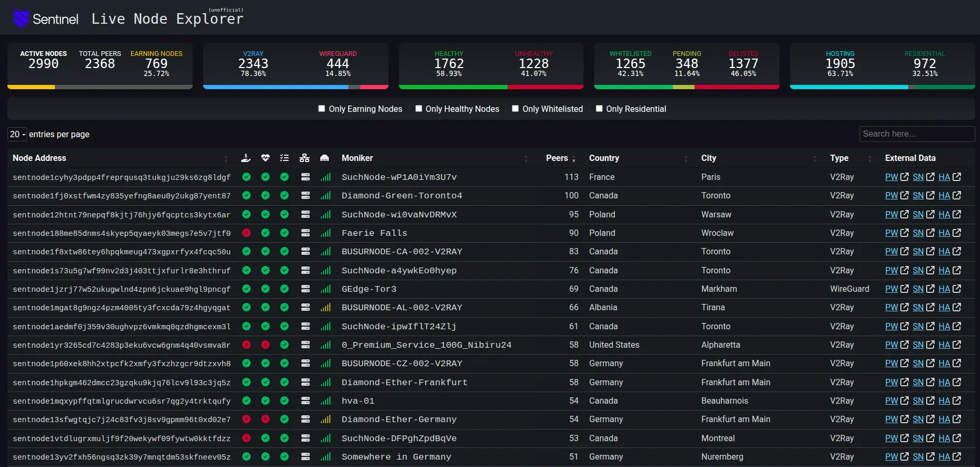Click signal bars icon in Diamond-Green-Toronto4 row
980x467 pixels.
coord(326,195)
